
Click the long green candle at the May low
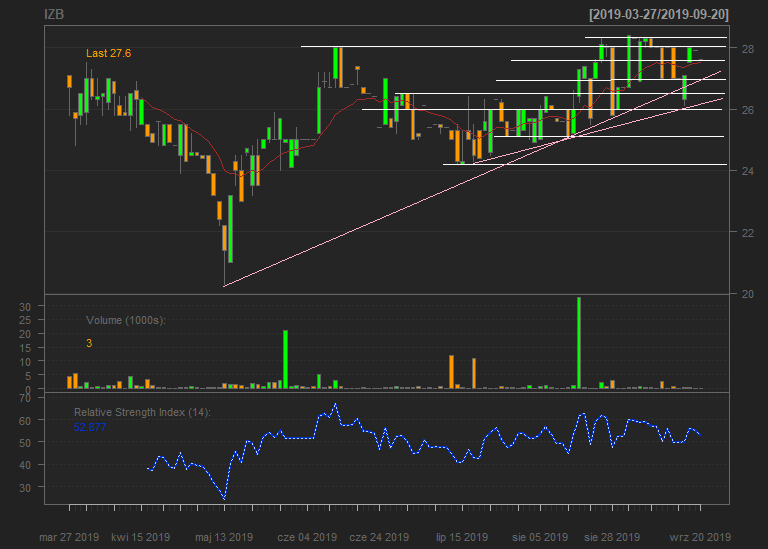pos(230,229)
